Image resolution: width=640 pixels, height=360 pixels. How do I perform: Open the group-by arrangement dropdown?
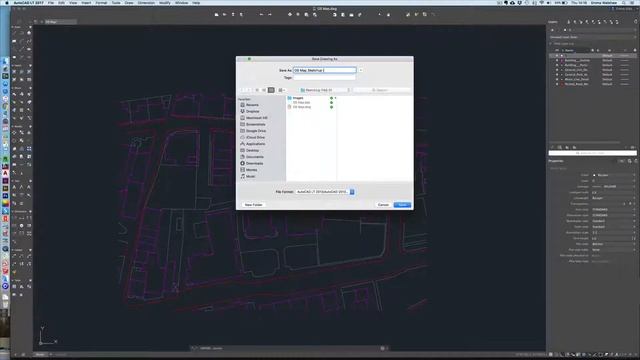[x=282, y=90]
